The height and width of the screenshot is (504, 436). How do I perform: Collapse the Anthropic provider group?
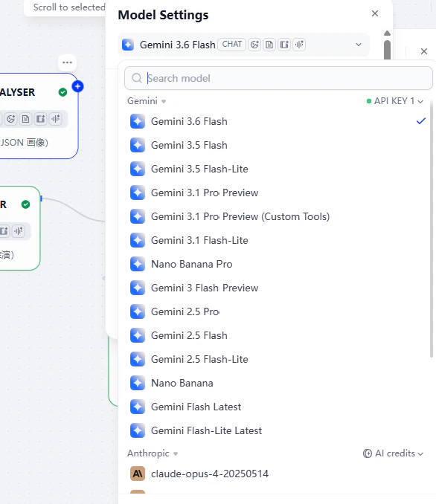click(153, 453)
